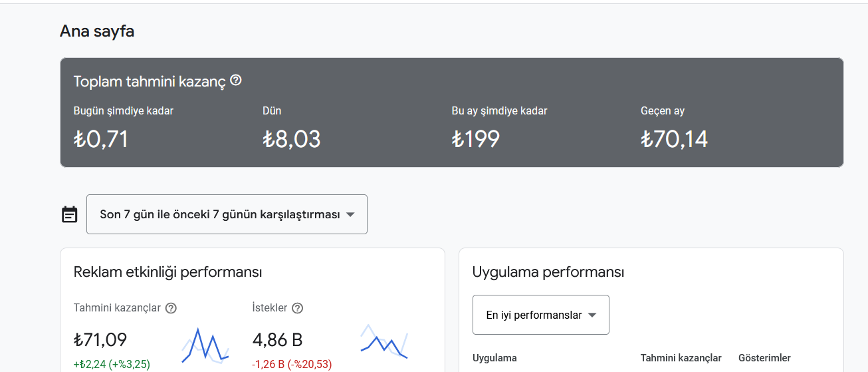Click the Dün label

click(x=272, y=111)
